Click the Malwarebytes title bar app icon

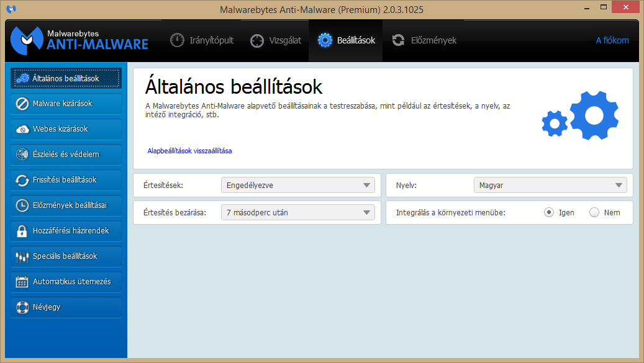point(11,9)
